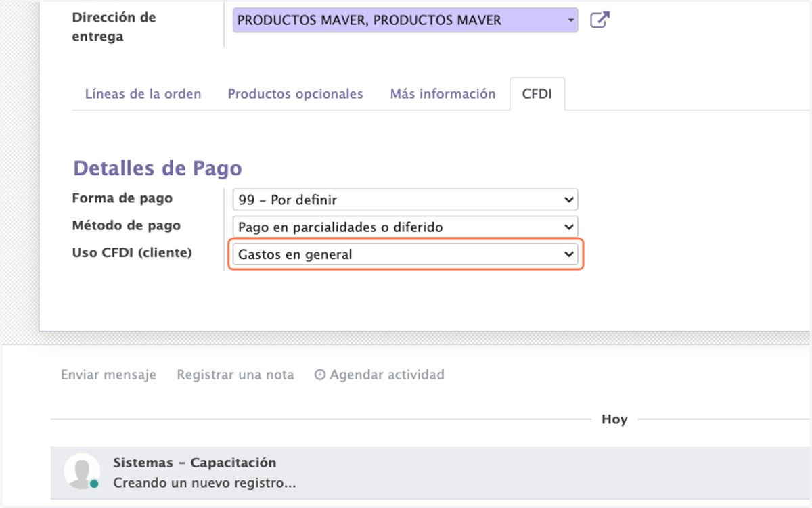Choose Registrar una nota
Viewport: 812px width, 508px height.
tap(235, 375)
